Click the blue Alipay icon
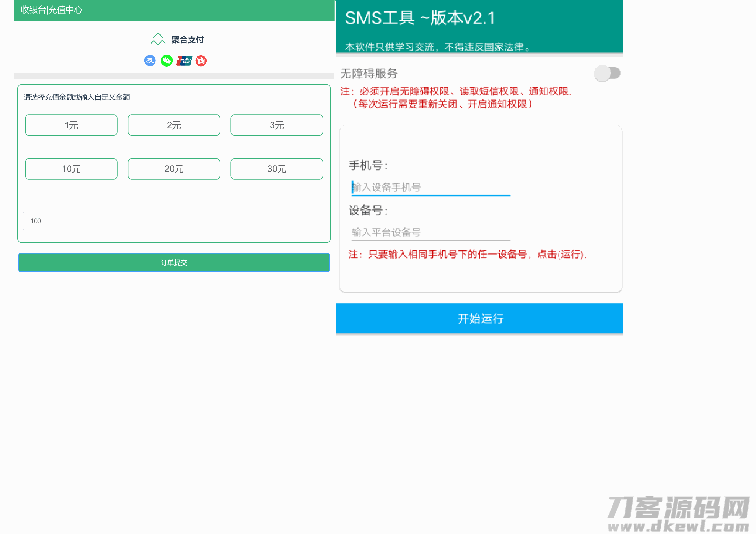 150,60
